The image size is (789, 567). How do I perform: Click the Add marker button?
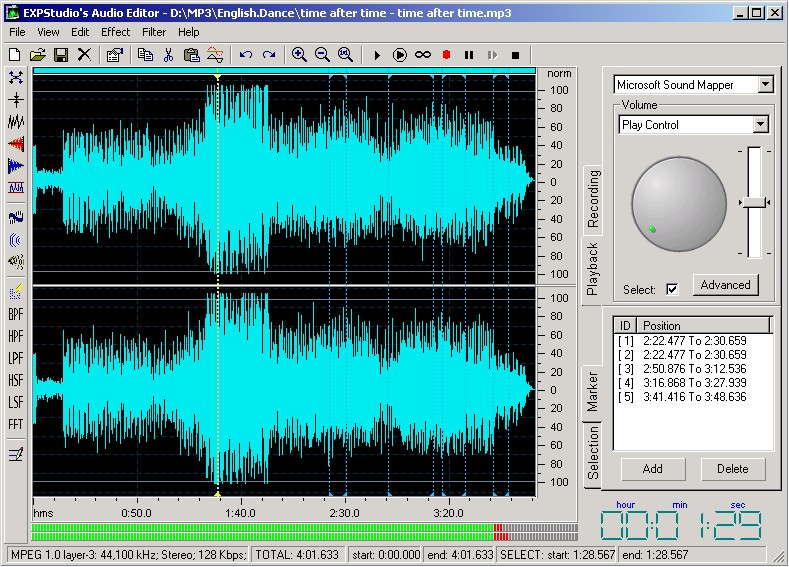coord(653,469)
